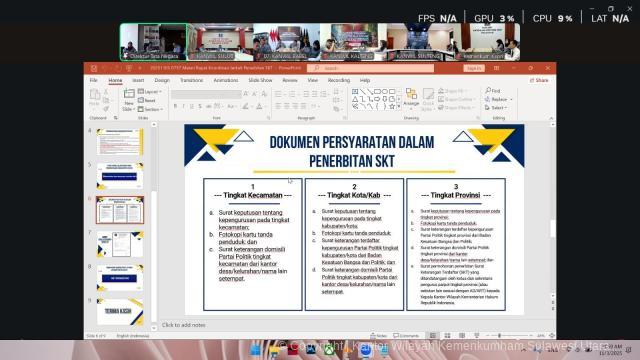Click the Format Painter icon
Screen dimensions: 640x360
tap(106, 109)
